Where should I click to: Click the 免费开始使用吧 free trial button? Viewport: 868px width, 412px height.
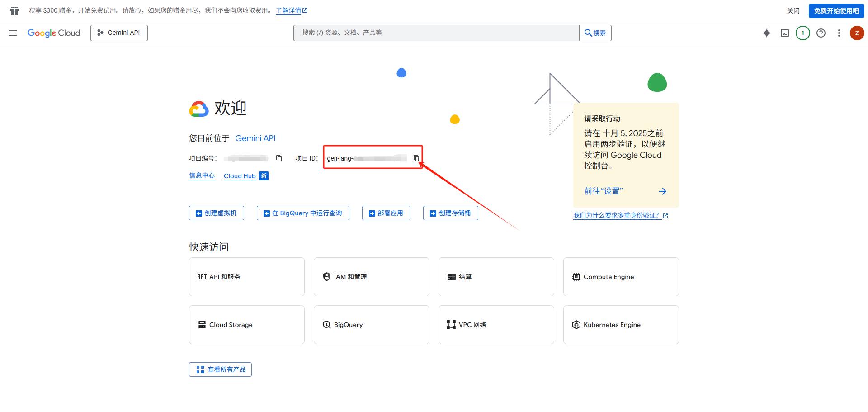[x=836, y=11]
